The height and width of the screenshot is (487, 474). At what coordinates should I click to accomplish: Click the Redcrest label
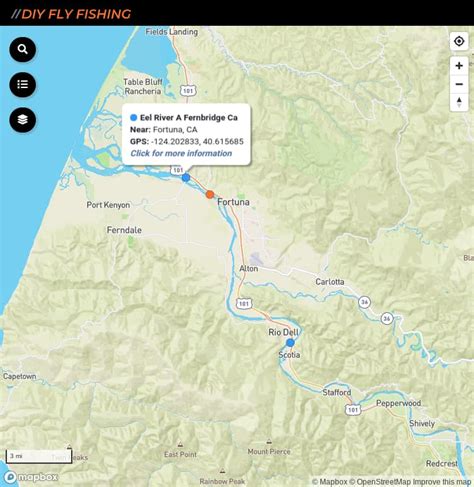point(442,464)
